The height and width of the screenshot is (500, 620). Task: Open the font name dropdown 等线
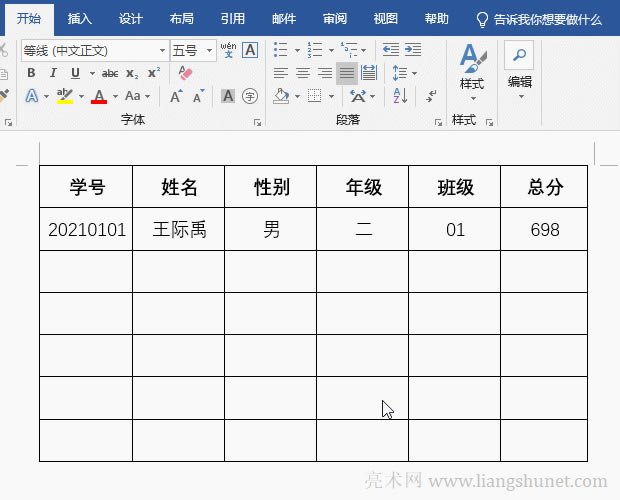pos(162,50)
